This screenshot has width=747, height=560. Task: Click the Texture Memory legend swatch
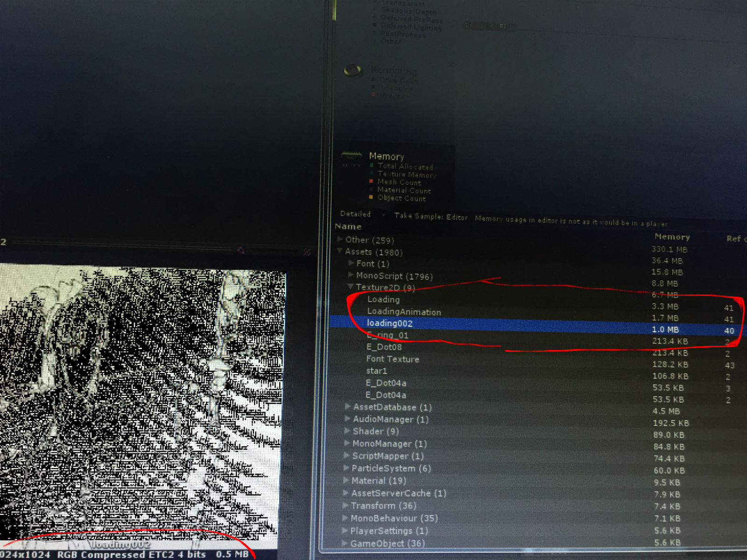(371, 174)
